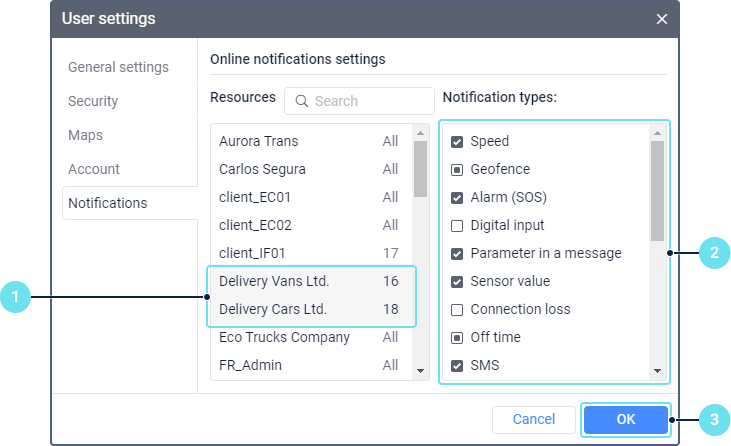Click the search magnifier icon
The height and width of the screenshot is (446, 731).
[x=300, y=101]
